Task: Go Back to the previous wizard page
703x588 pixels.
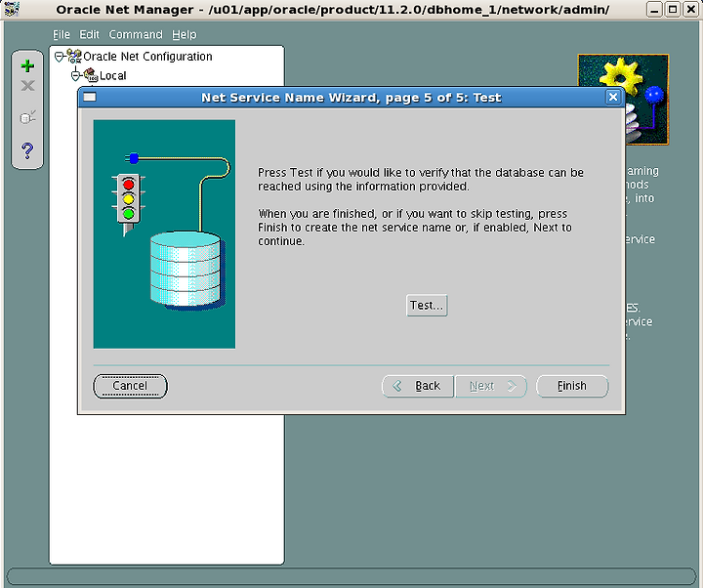Action: pos(418,386)
